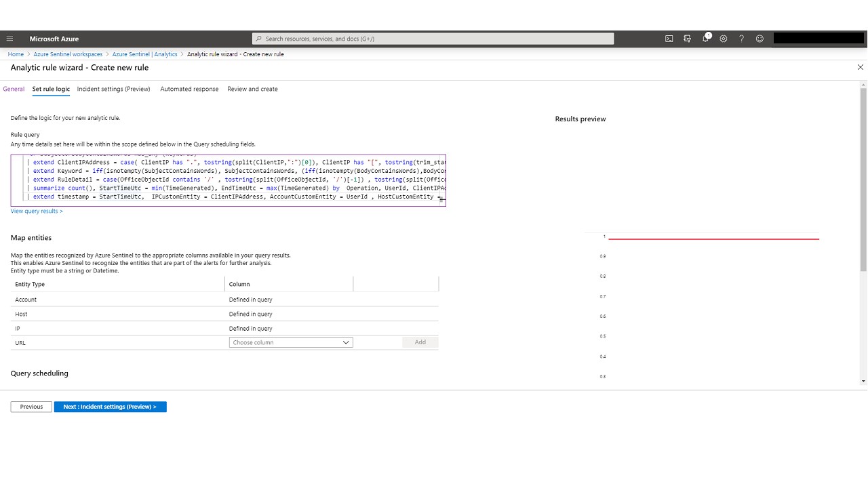
Task: Expand the URL Choose column dropdown
Action: click(x=290, y=342)
